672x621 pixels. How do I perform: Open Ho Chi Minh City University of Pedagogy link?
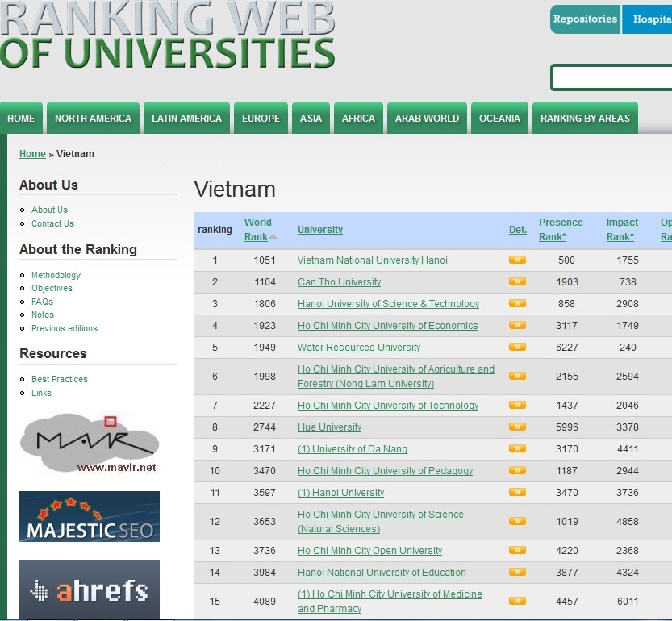(x=385, y=470)
